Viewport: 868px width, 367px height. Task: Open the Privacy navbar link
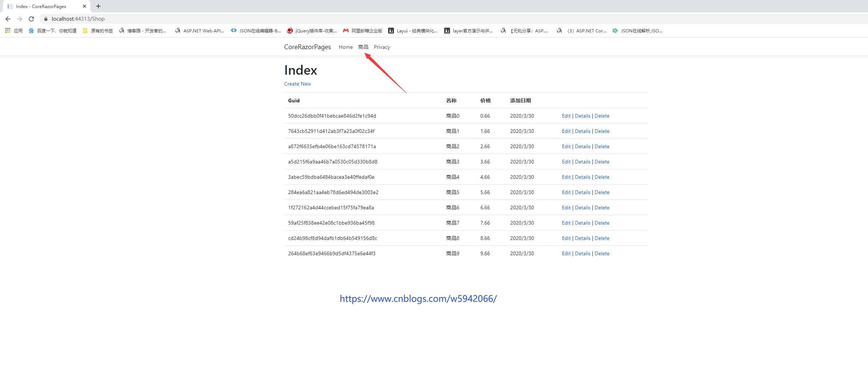[x=382, y=47]
